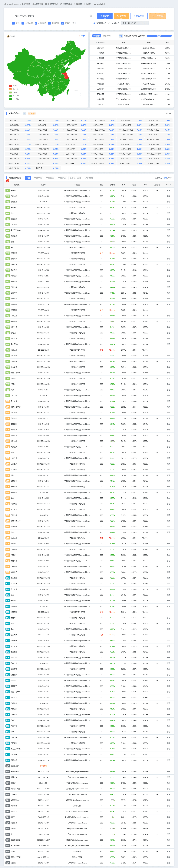Filter results by the 中国联通 tab
This screenshot has width=178, height=868.
pyautogui.click(x=50, y=178)
